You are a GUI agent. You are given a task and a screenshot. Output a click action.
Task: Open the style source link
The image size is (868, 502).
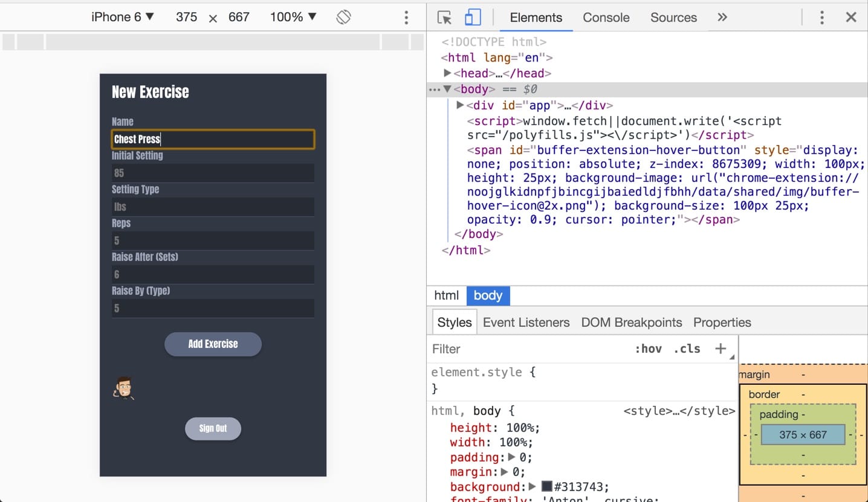(679, 411)
